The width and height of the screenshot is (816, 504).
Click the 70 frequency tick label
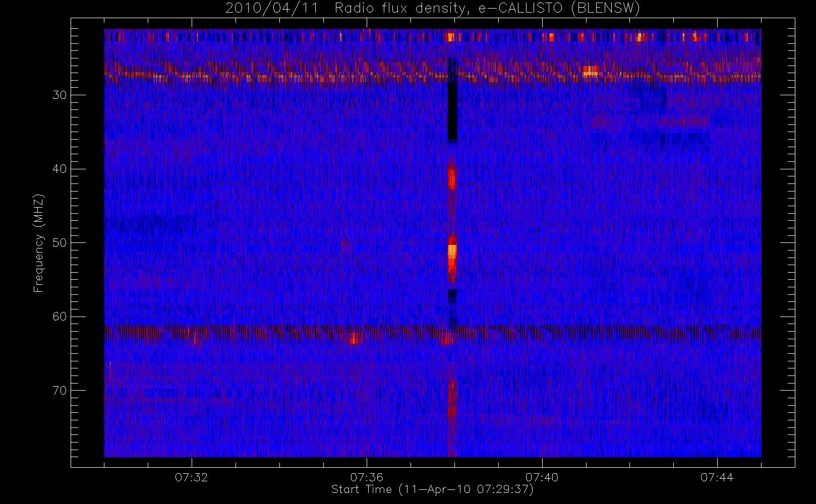[60, 391]
